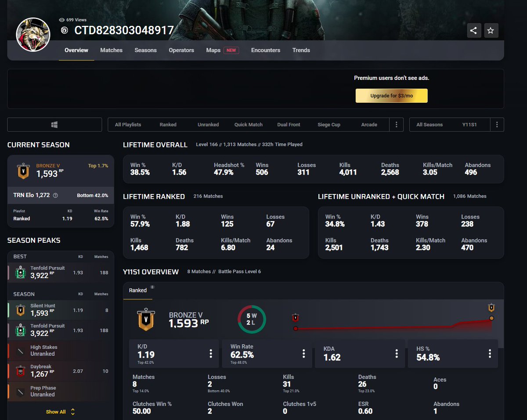
Task: Click the red start marker on RP graph
Action: pyautogui.click(x=296, y=328)
